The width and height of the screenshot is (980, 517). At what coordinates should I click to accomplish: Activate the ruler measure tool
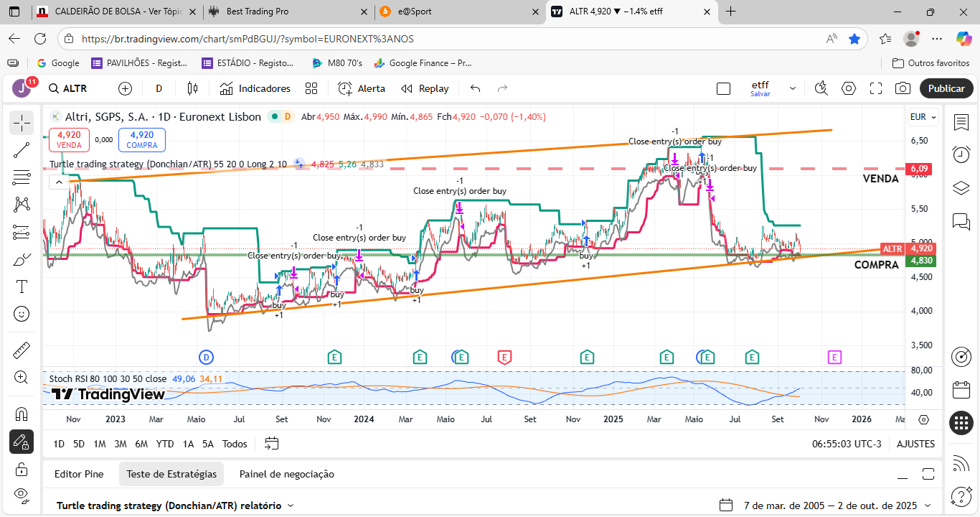pyautogui.click(x=22, y=350)
